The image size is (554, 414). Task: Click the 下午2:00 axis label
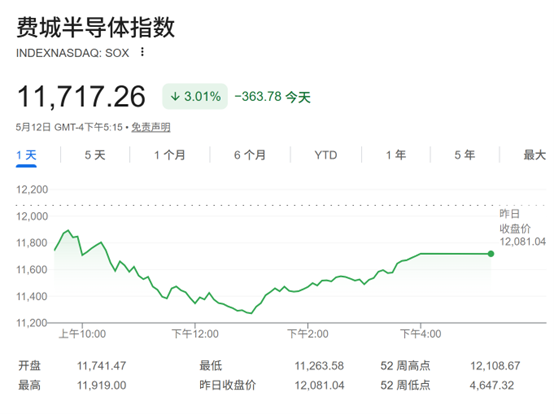tap(308, 334)
